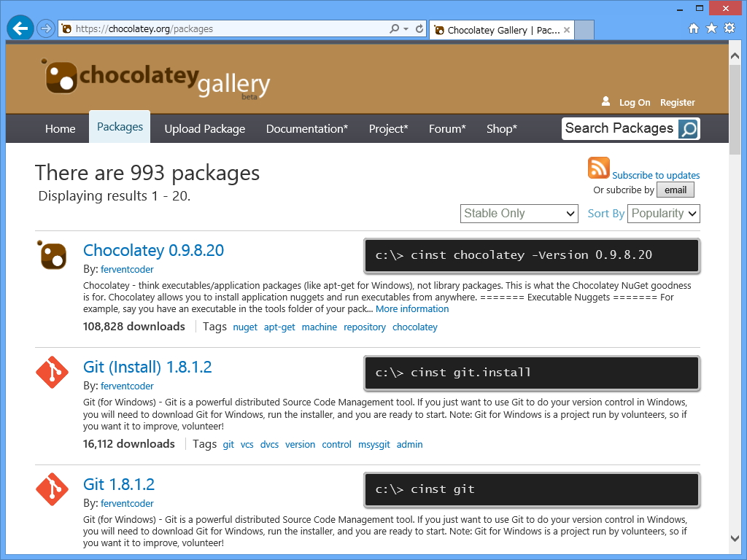
Task: Open the Stable Only filter dropdown
Action: [x=519, y=214]
